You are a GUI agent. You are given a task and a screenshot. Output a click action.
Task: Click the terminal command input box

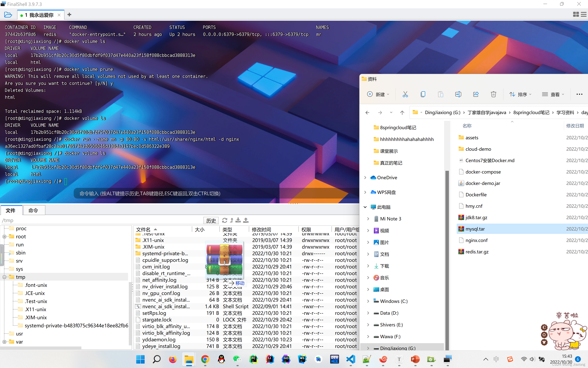click(216, 194)
